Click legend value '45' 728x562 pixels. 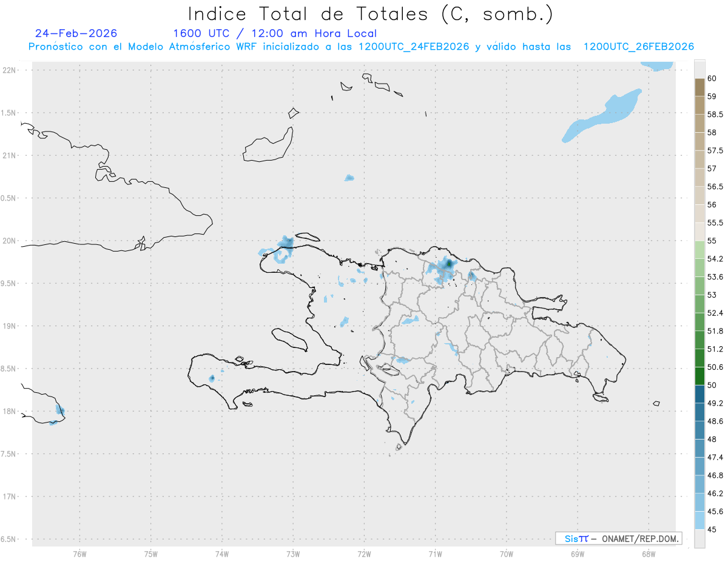pos(712,529)
